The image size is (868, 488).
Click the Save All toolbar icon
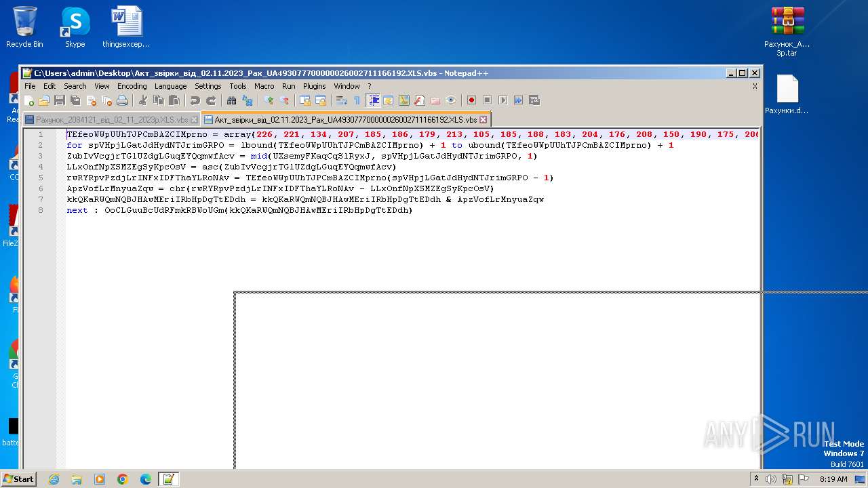(x=75, y=100)
